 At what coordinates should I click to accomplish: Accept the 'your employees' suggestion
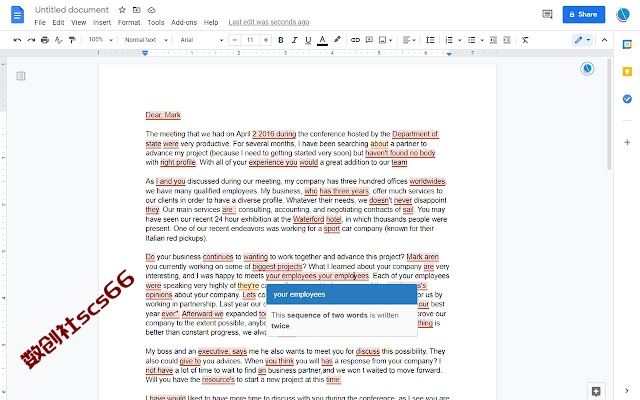342,294
